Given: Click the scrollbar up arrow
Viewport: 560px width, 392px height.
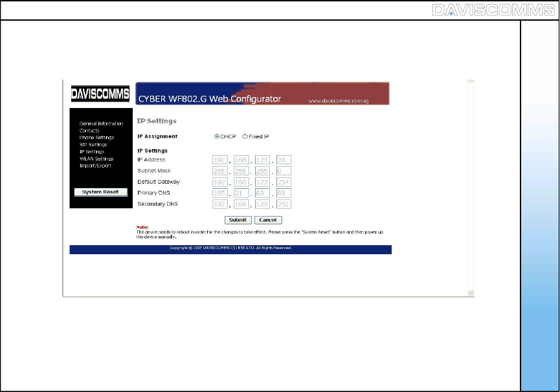Looking at the screenshot, I should click(x=471, y=82).
